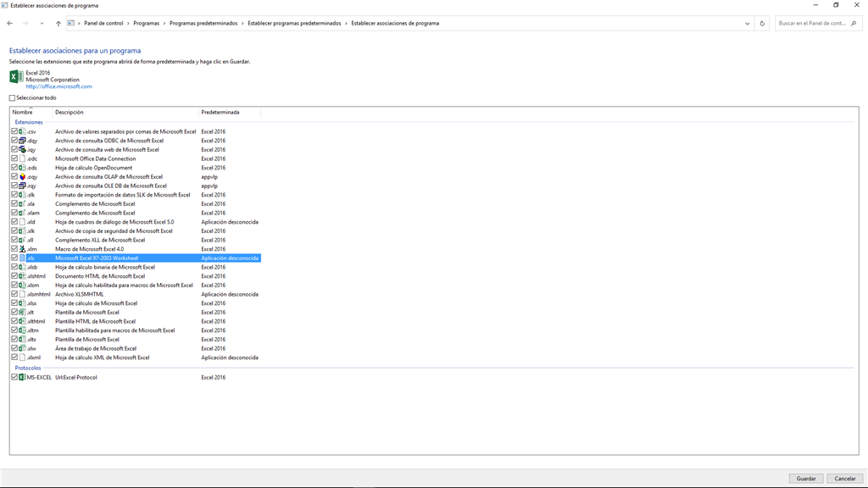Click the .iqy web query file icon
The image size is (868, 488).
22,149
